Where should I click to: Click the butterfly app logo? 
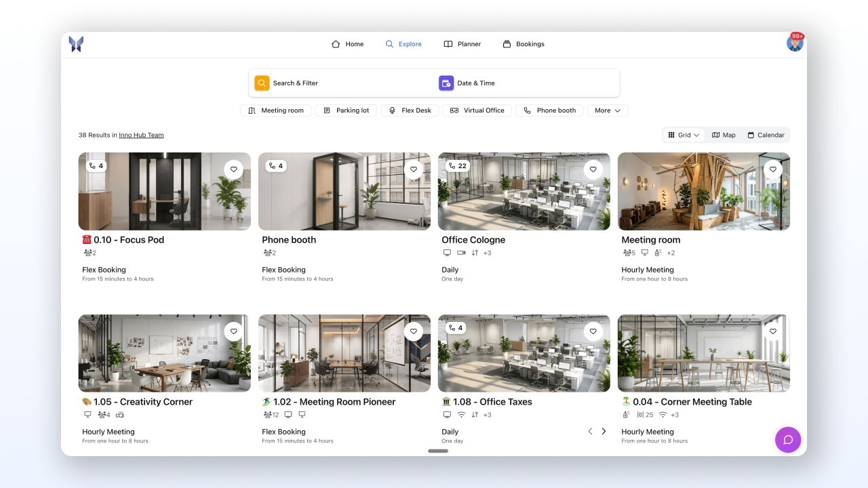pyautogui.click(x=76, y=44)
